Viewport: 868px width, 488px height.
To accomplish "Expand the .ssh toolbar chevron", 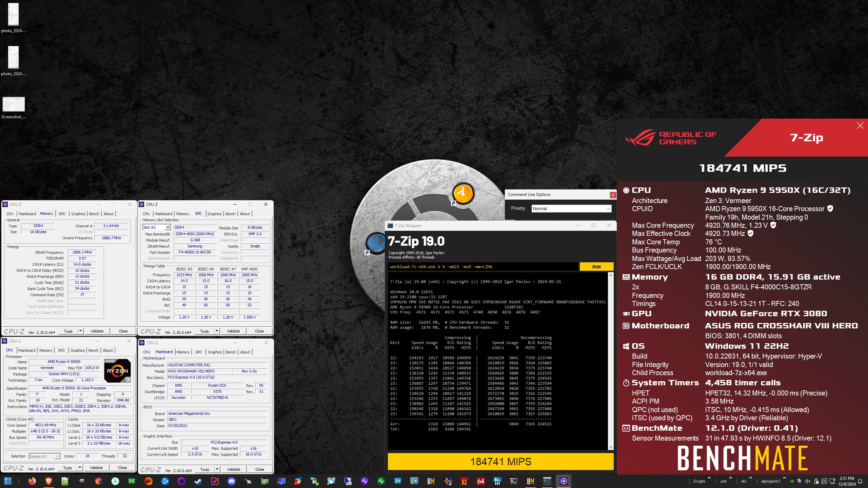I will click(x=730, y=478).
